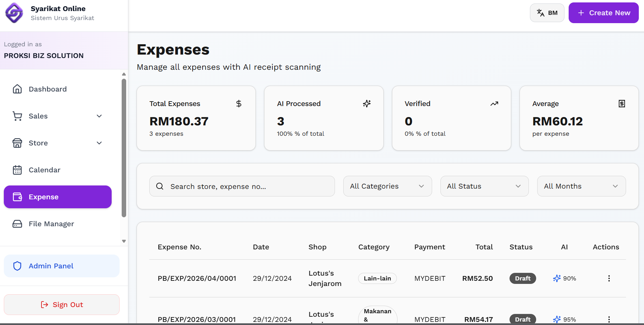This screenshot has height=325, width=644.
Task: Click the RM54.17 total amount
Action: 478,319
